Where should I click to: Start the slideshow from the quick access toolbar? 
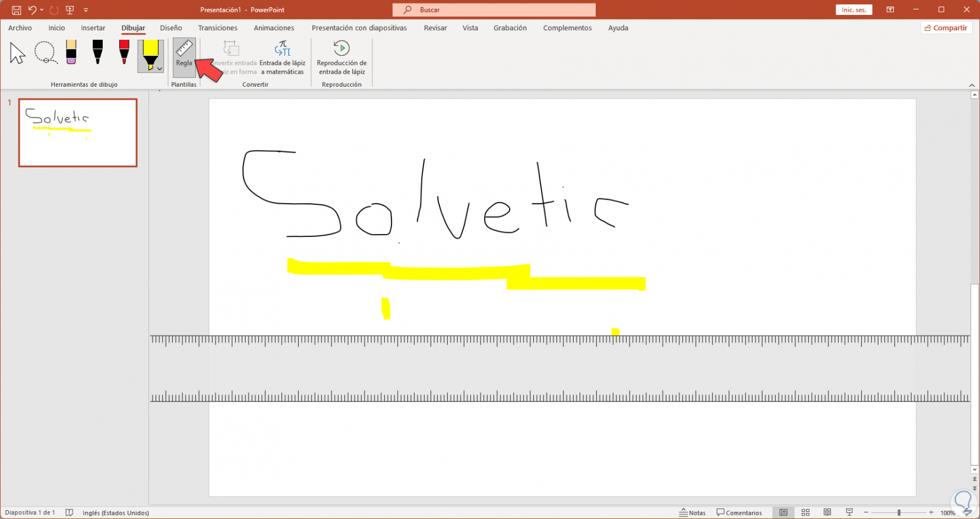pyautogui.click(x=70, y=10)
